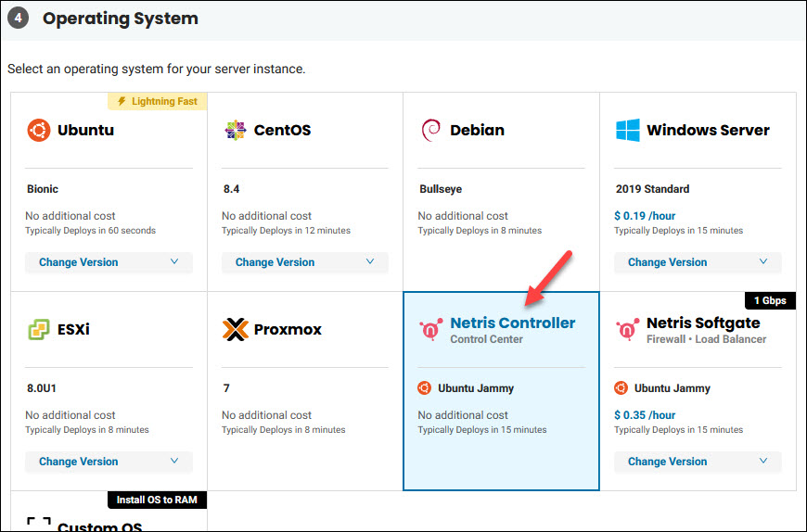Click Typically Deploys in 12 minutes text
This screenshot has width=807, height=532.
click(286, 231)
